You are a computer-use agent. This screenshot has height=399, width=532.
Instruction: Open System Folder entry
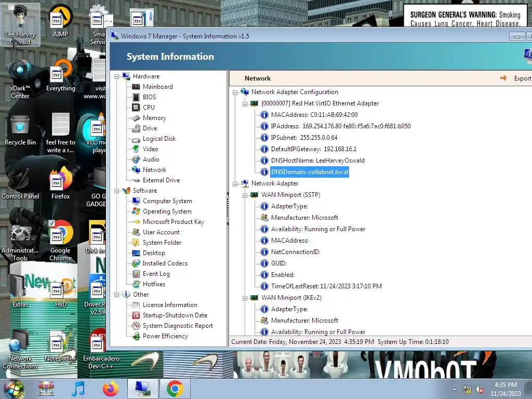coord(162,243)
